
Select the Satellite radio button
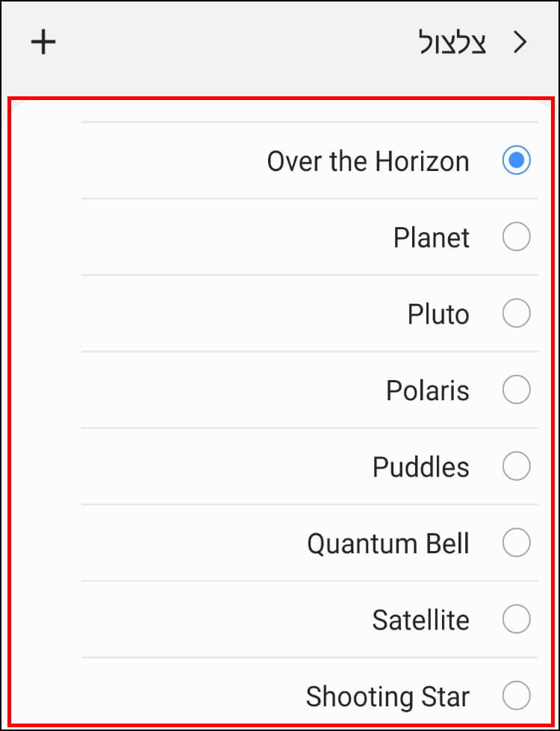[516, 619]
